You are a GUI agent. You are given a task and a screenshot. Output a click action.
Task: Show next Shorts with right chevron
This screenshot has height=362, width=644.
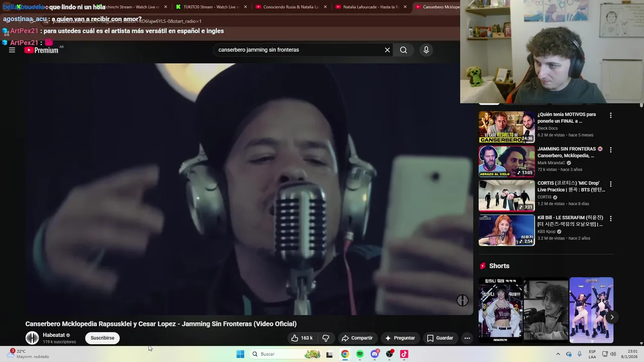click(x=612, y=317)
